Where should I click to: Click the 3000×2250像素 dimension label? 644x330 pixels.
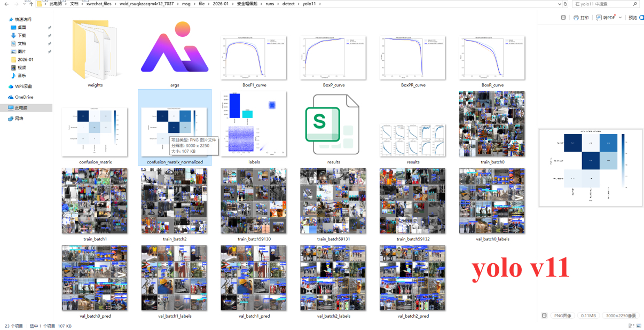coord(621,316)
